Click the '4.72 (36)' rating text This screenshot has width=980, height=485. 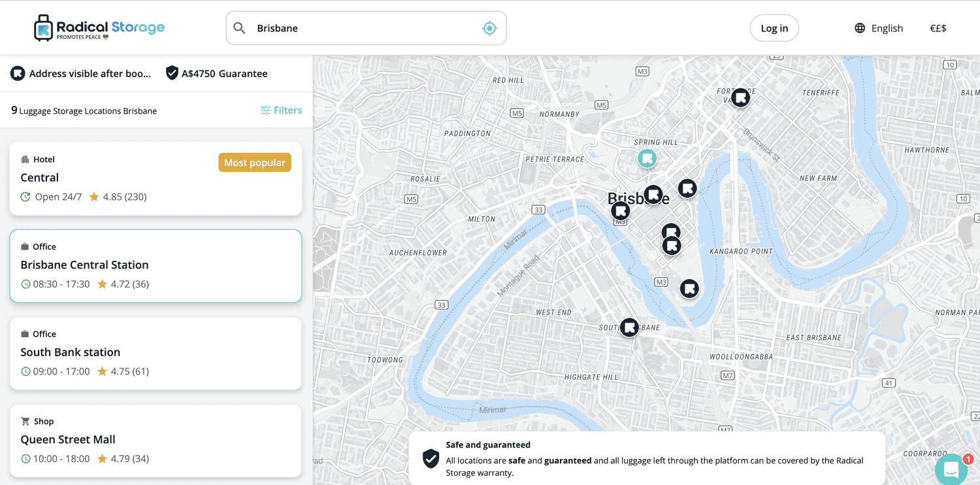click(130, 284)
